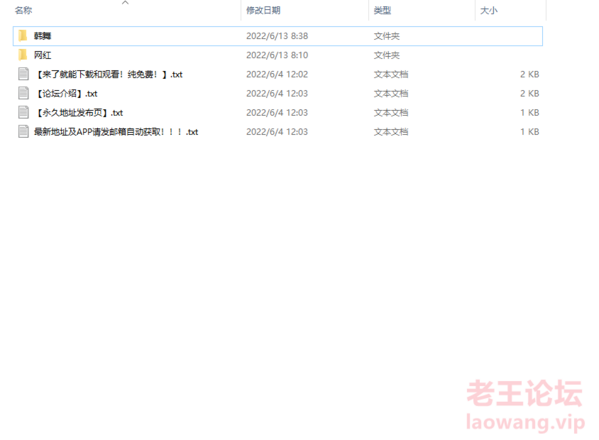Click the 论坛介绍 text file icon
Screen dimensions: 599x440
pyautogui.click(x=23, y=93)
